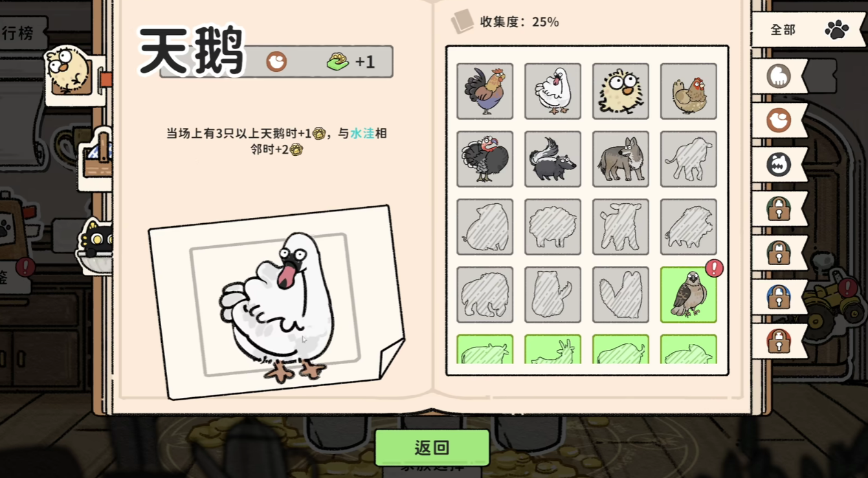Open the chick bookmark on left edge
Viewport: 868px width, 478px height.
pyautogui.click(x=73, y=74)
